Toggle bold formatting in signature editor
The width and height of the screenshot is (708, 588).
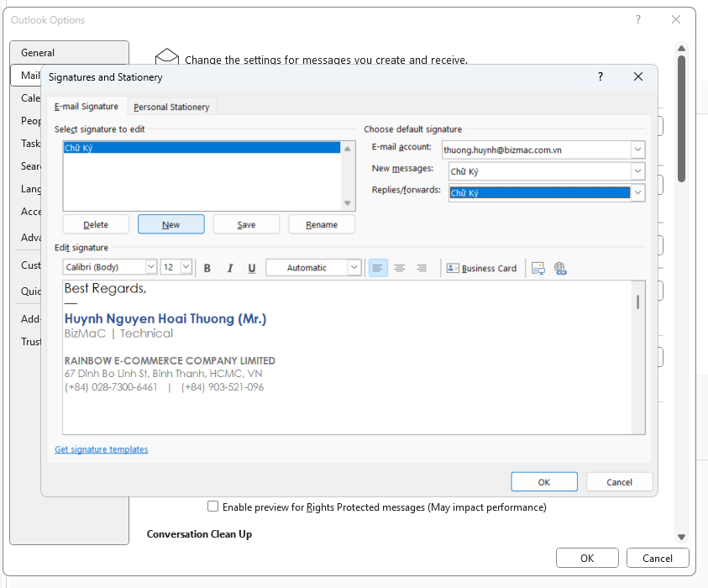(207, 268)
